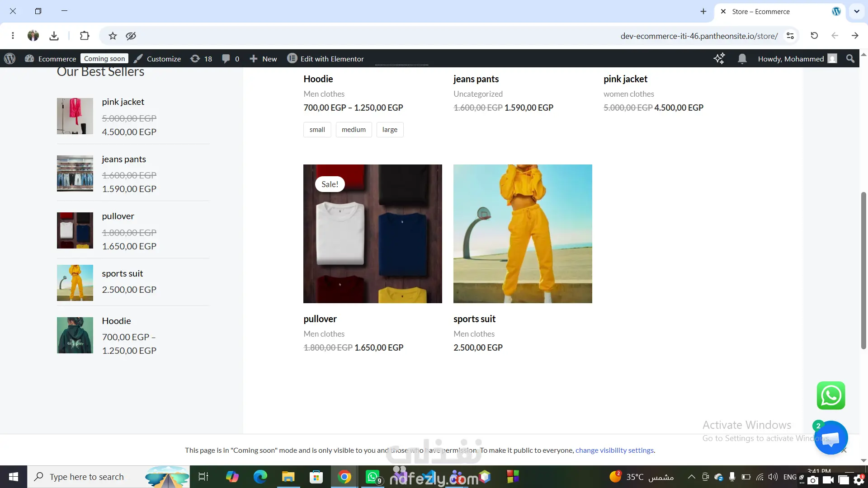Image resolution: width=868 pixels, height=488 pixels.
Task: Open the pullover title in product grid
Action: 320,319
